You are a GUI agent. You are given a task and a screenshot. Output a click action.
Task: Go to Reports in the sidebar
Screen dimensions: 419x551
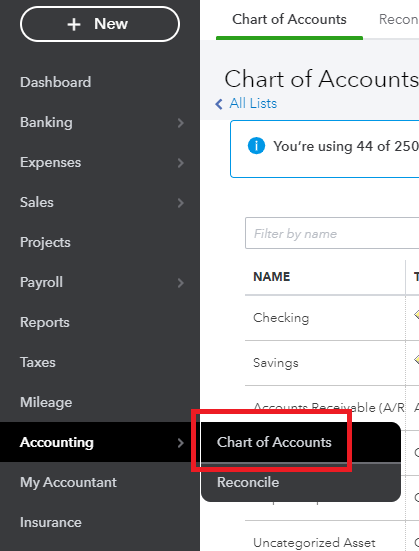pos(45,322)
